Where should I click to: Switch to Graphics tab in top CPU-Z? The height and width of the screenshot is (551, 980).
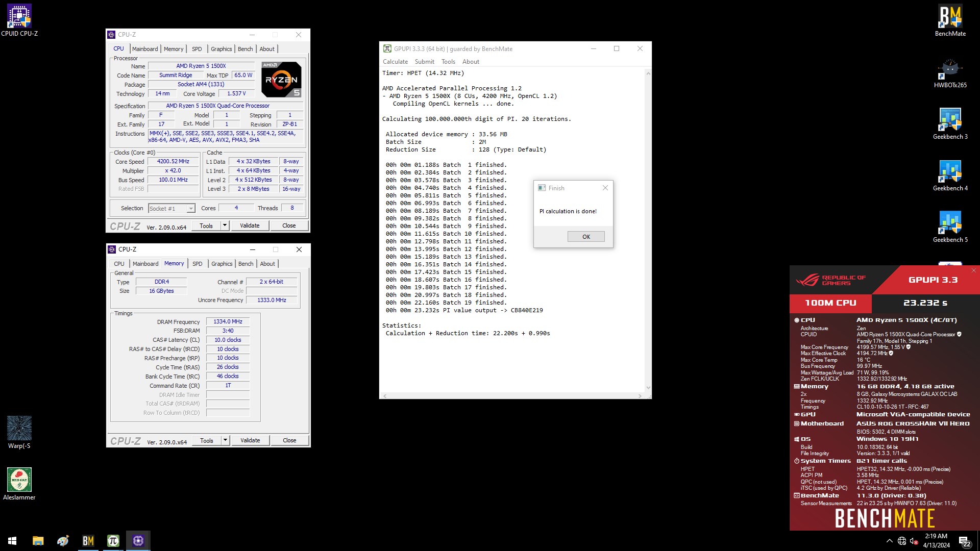(222, 49)
